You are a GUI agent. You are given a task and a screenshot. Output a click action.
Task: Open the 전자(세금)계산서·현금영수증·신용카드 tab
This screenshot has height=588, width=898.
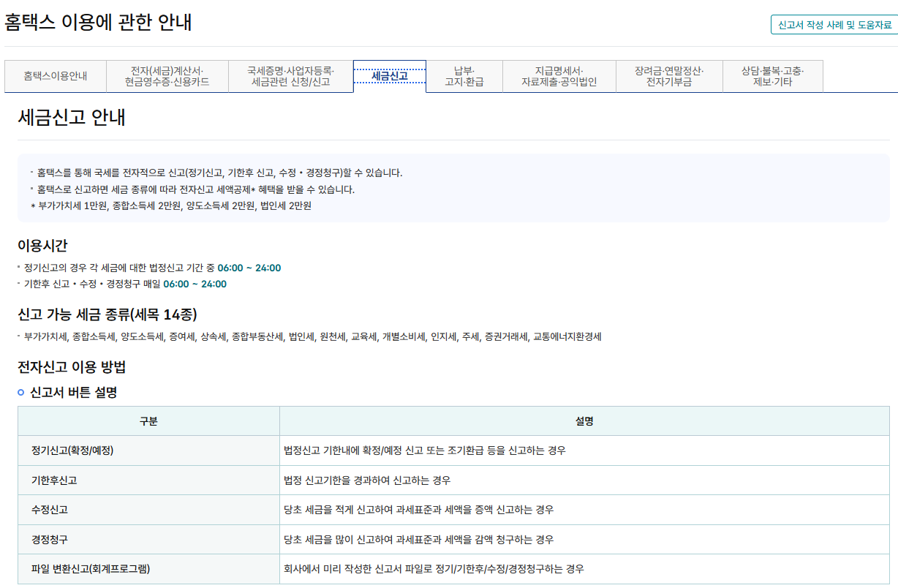click(167, 76)
